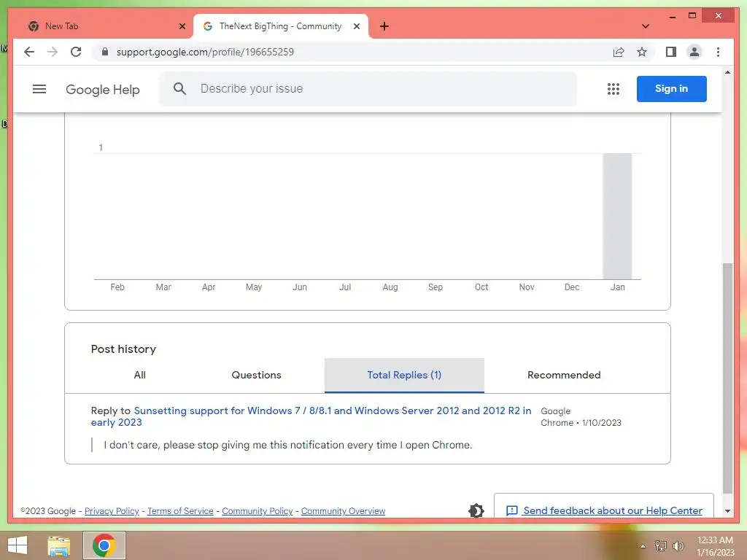
Task: Switch to the New Tab tab
Action: click(x=105, y=26)
